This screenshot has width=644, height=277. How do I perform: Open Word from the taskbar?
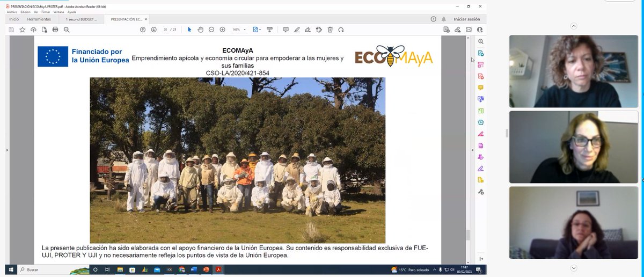tap(194, 269)
